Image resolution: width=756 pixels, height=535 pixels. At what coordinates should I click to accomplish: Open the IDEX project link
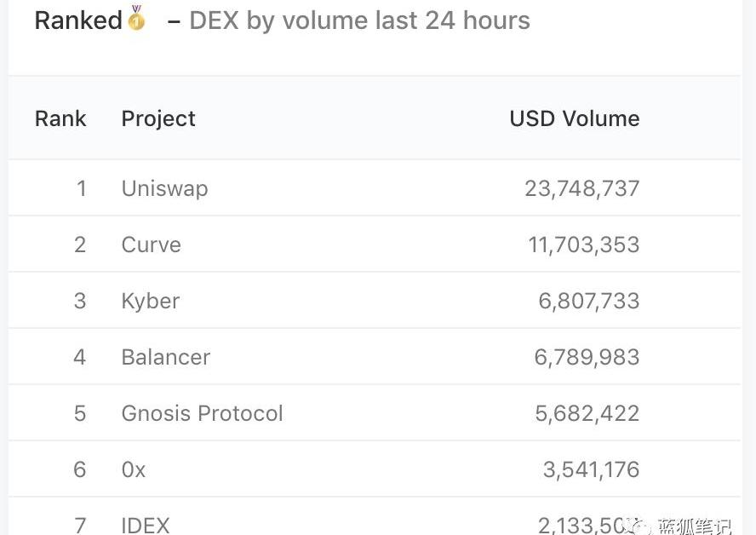pyautogui.click(x=146, y=525)
